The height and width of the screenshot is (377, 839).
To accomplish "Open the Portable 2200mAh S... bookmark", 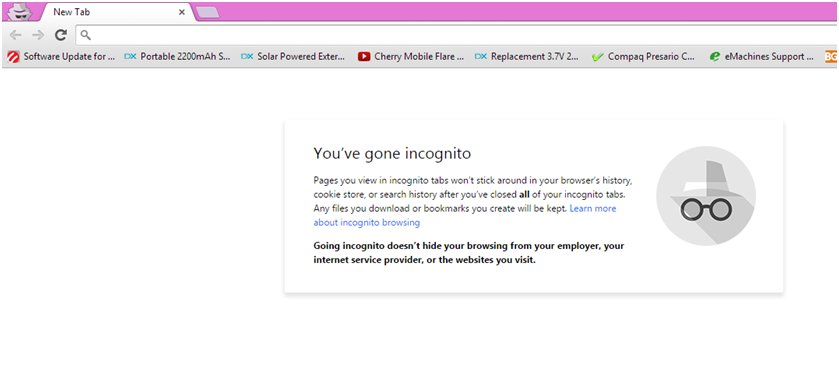I will [x=178, y=56].
